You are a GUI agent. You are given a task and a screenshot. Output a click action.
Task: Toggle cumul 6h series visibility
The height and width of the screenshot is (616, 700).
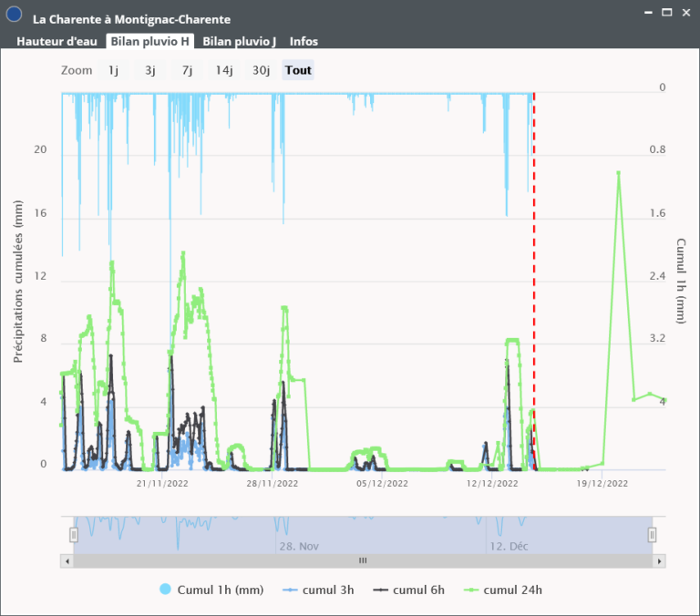pos(409,590)
